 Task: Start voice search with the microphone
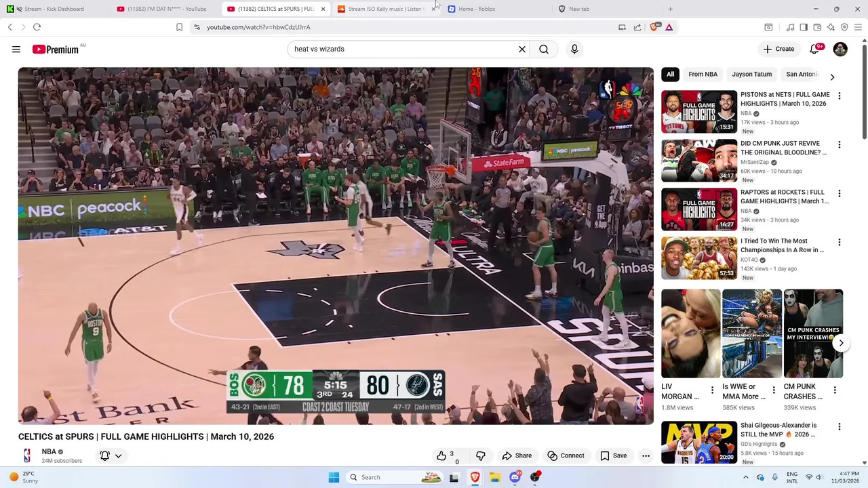pos(574,49)
